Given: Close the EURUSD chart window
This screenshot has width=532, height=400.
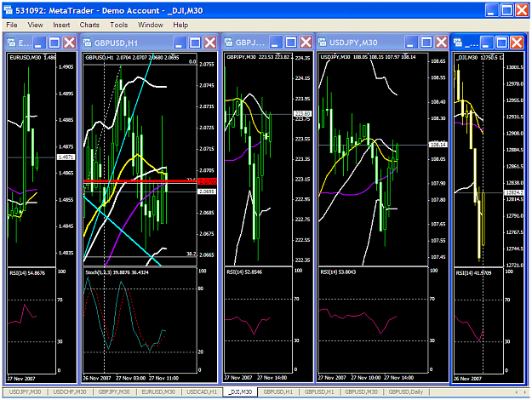Looking at the screenshot, I should (x=70, y=43).
